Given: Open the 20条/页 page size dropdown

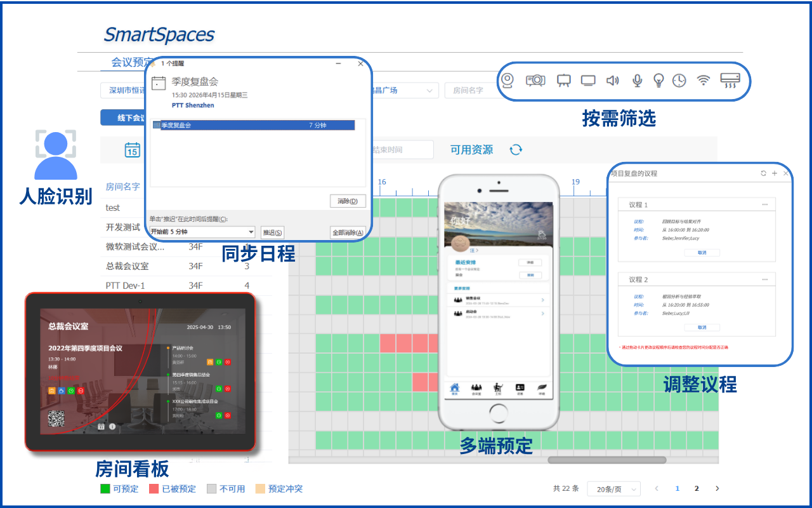Looking at the screenshot, I should click(x=613, y=489).
